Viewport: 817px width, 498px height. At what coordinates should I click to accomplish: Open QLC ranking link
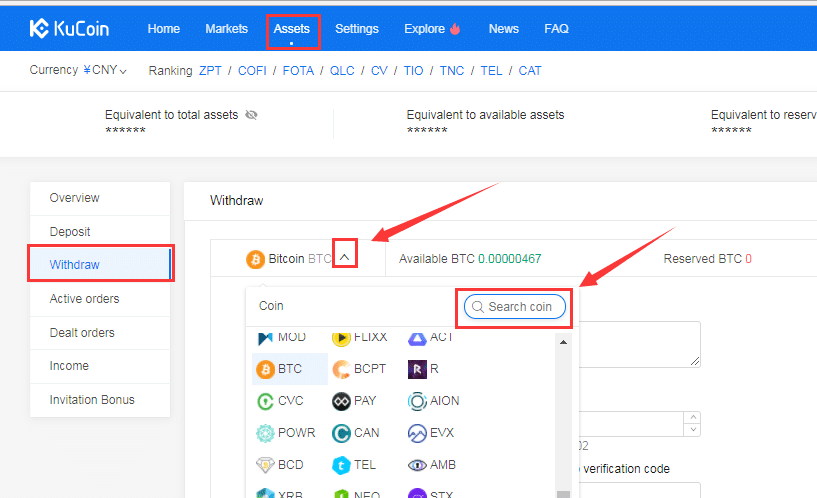pyautogui.click(x=342, y=71)
